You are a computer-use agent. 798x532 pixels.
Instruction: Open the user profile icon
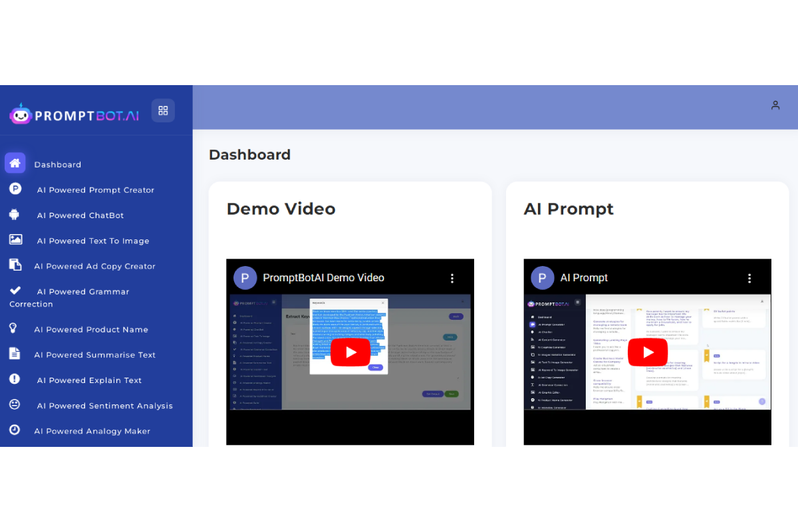click(775, 105)
